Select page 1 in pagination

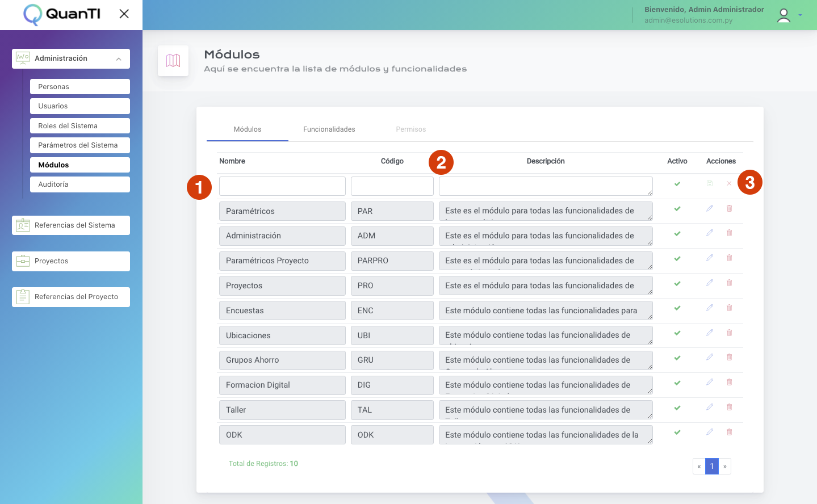point(712,466)
